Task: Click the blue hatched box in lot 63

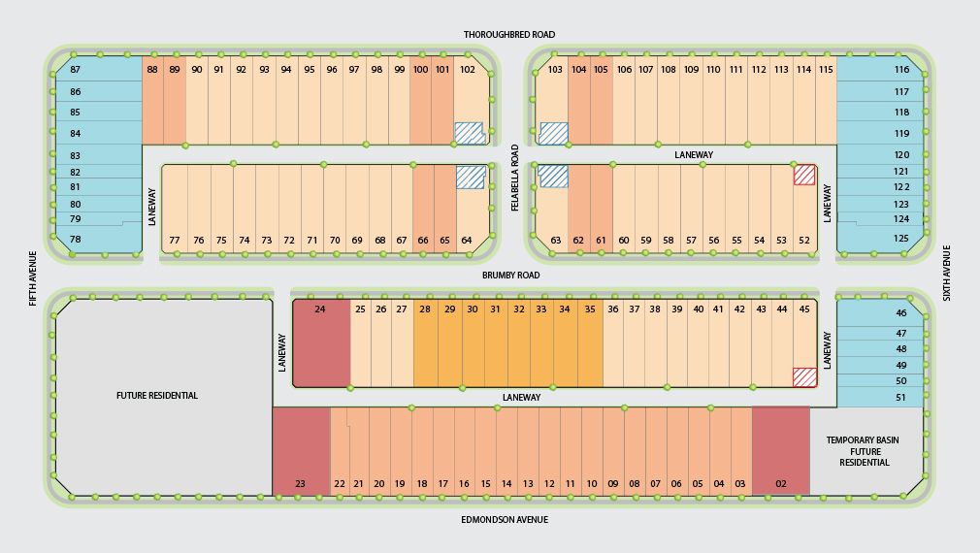Action: pyautogui.click(x=553, y=177)
